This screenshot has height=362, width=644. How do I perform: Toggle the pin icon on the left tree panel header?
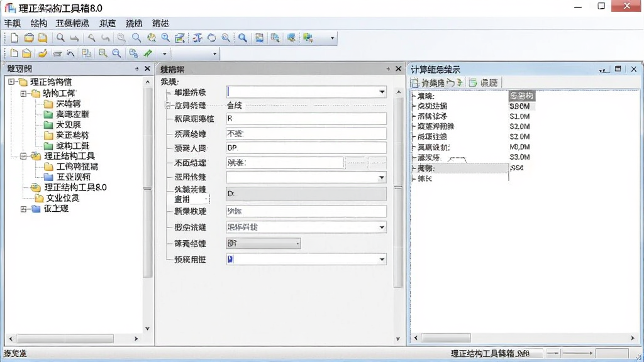(136, 69)
